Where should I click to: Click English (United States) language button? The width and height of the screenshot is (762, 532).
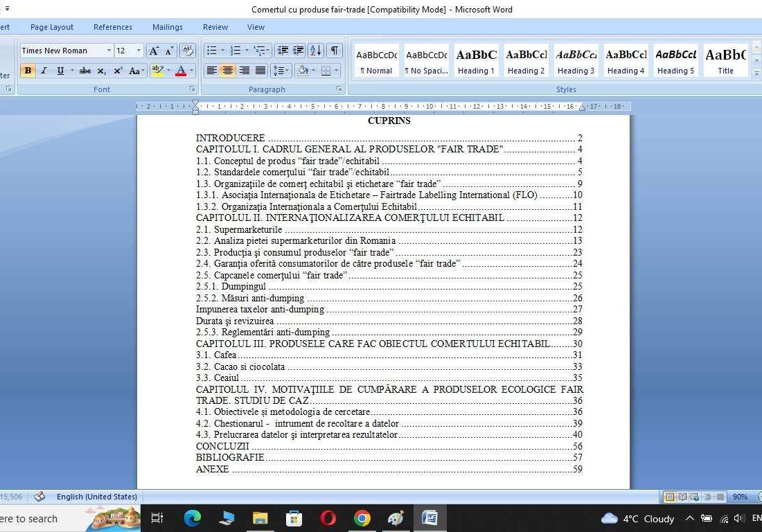coord(96,497)
